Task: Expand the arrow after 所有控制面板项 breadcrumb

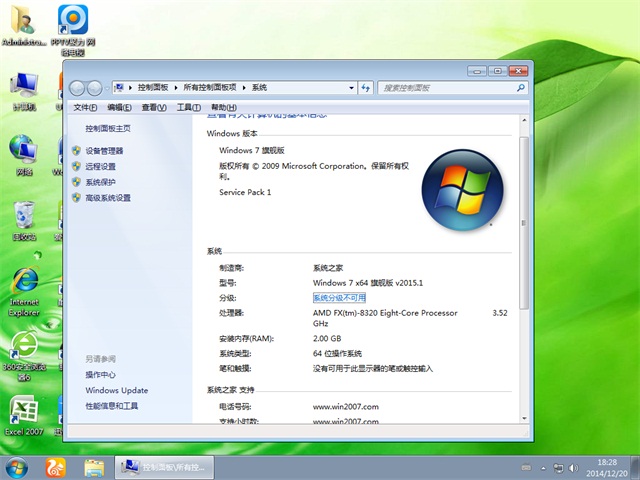Action: pyautogui.click(x=244, y=88)
